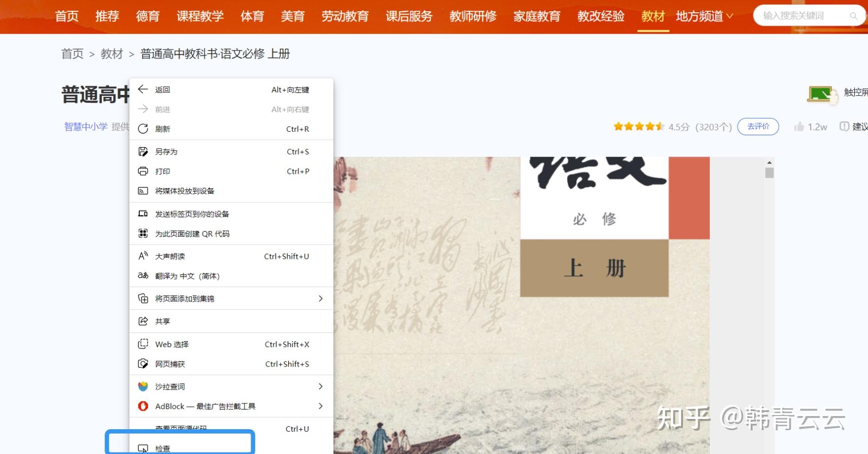
Task: Go to the 课后服务 navigation tab
Action: point(409,16)
